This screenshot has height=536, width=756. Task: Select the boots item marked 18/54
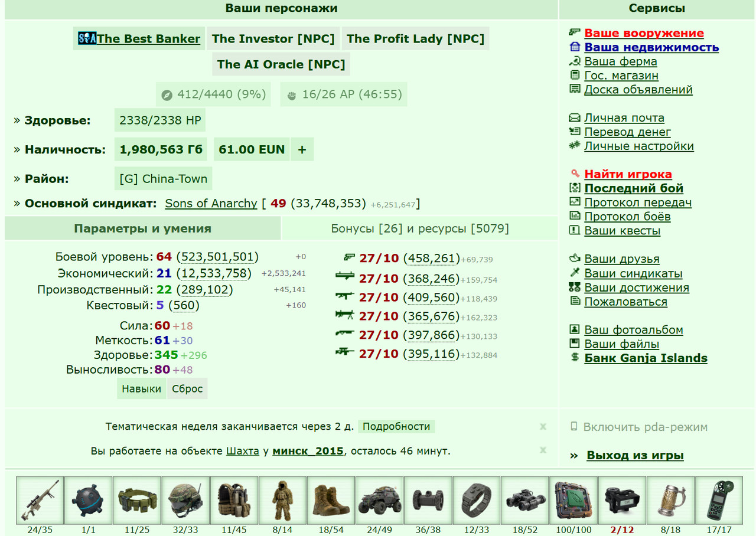point(331,500)
